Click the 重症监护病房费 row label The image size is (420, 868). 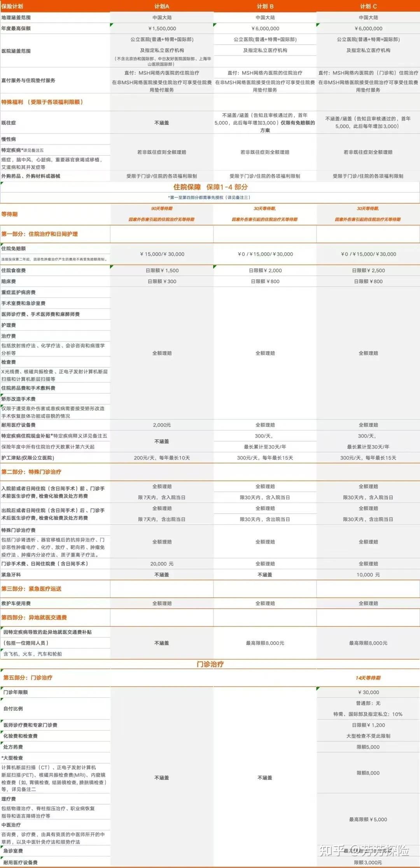tap(19, 292)
